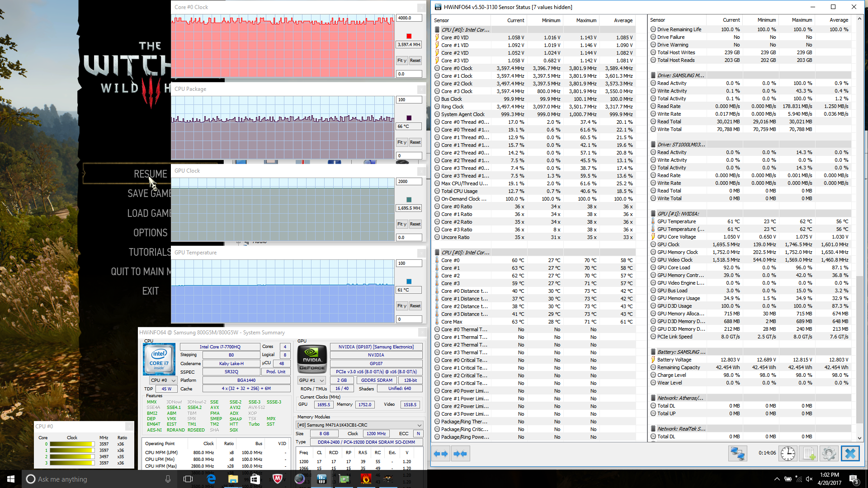Click Reset in GPU Clock graph

(415, 224)
